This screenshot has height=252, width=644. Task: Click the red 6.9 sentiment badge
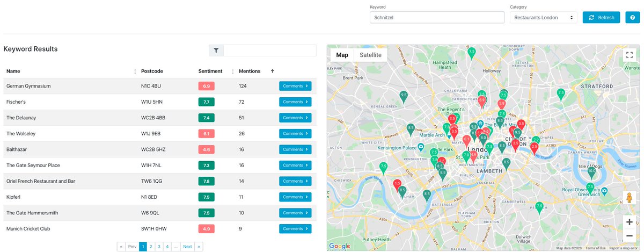206,86
